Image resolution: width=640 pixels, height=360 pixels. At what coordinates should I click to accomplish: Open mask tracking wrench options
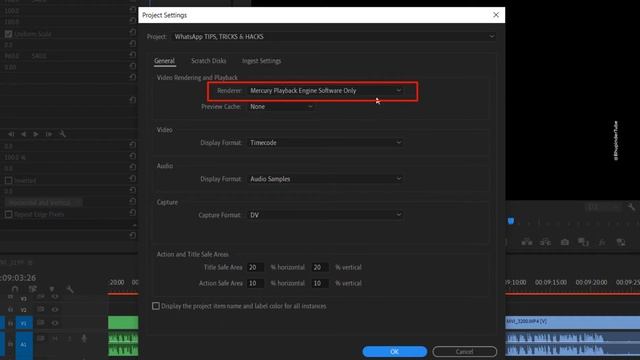[x=62, y=134]
